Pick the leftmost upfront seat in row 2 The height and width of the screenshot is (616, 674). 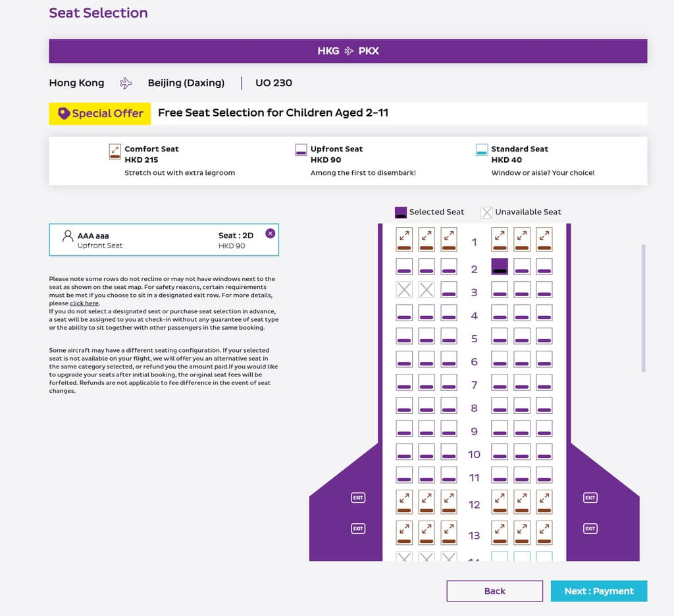coord(403,266)
